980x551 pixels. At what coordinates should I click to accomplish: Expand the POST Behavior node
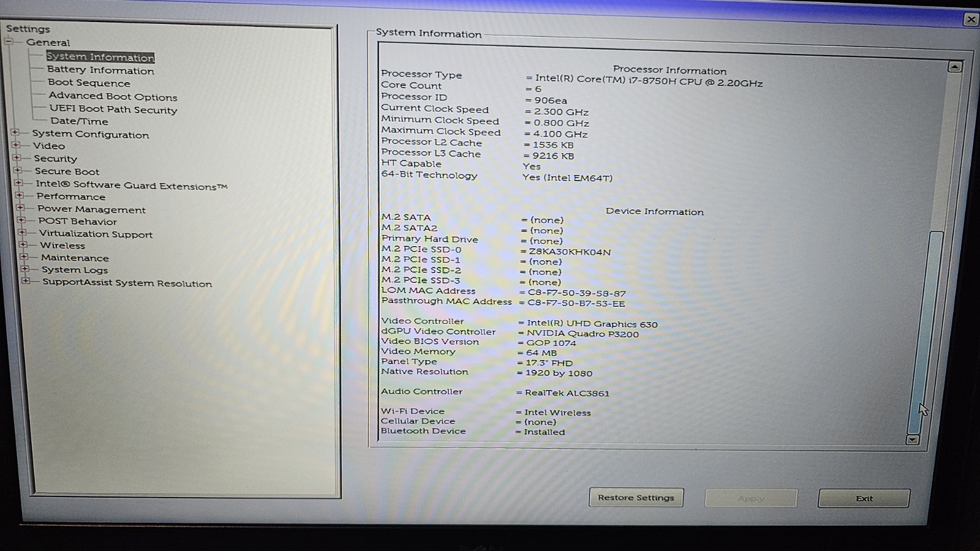click(21, 220)
